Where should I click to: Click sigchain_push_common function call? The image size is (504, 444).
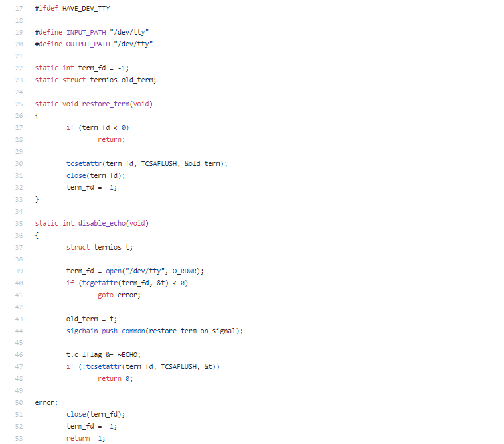106,331
